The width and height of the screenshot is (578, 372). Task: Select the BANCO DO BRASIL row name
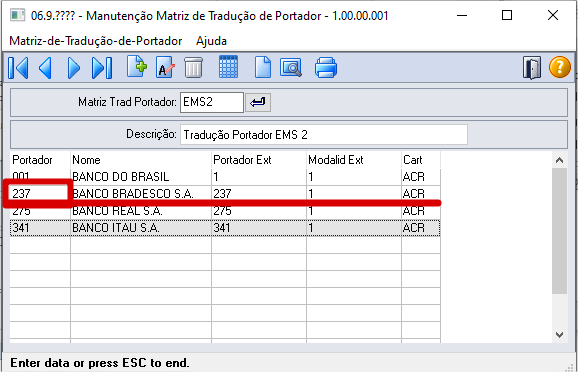tap(141, 177)
